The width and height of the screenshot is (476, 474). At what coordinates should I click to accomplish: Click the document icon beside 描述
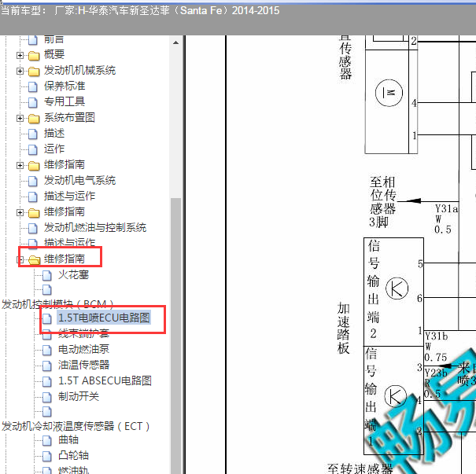33,134
